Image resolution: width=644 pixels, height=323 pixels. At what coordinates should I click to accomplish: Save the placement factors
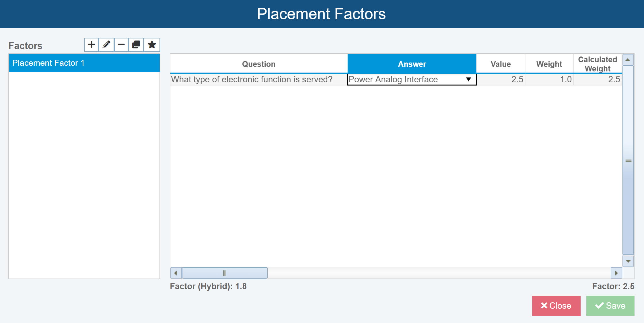click(x=610, y=306)
